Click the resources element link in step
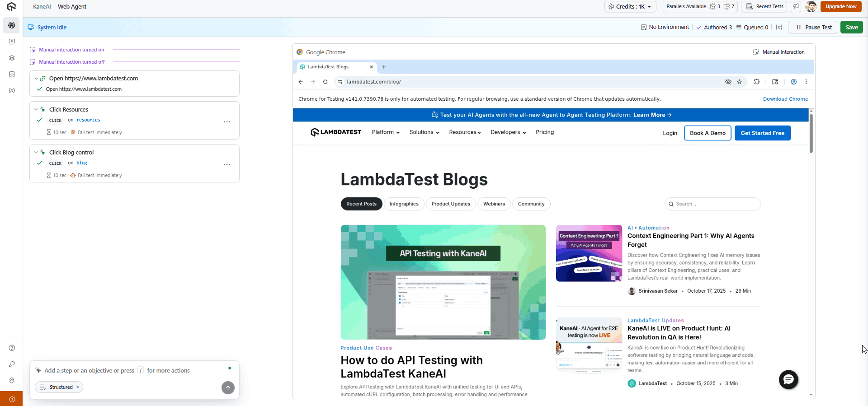The width and height of the screenshot is (868, 406). click(88, 120)
